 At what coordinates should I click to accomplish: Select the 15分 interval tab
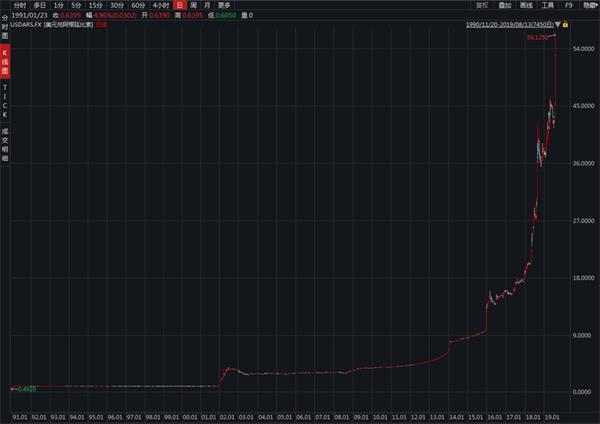pos(95,5)
